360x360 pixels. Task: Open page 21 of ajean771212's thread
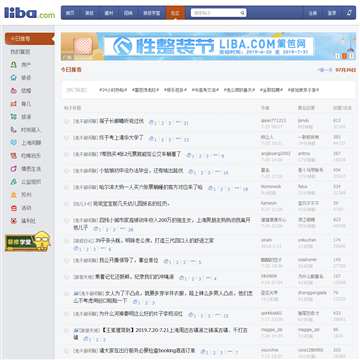tap(186, 123)
